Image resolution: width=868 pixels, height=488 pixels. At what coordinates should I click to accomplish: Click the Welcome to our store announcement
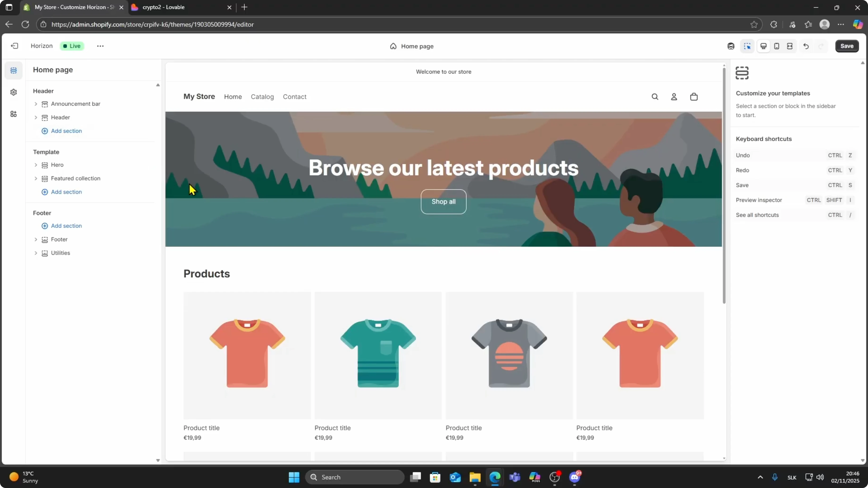pos(443,71)
